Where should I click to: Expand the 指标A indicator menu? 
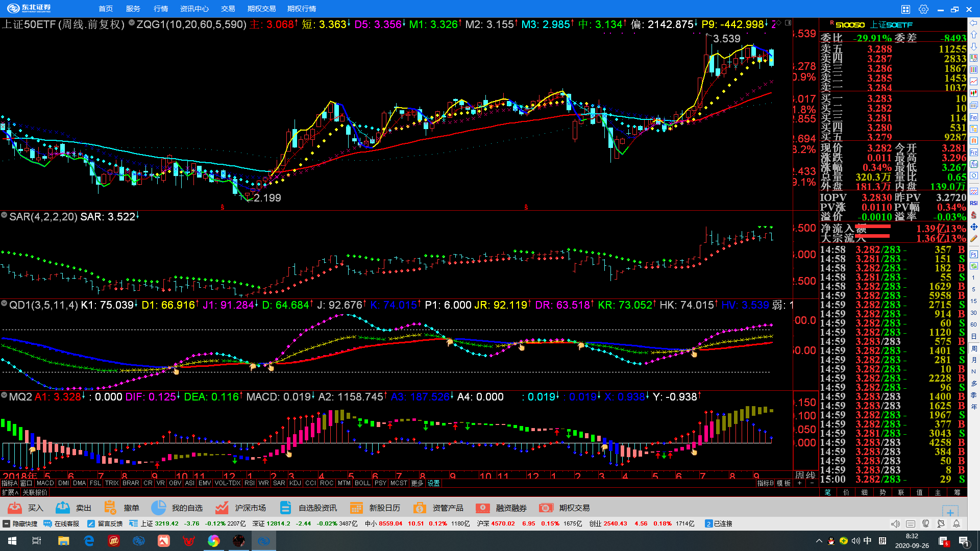click(x=9, y=483)
